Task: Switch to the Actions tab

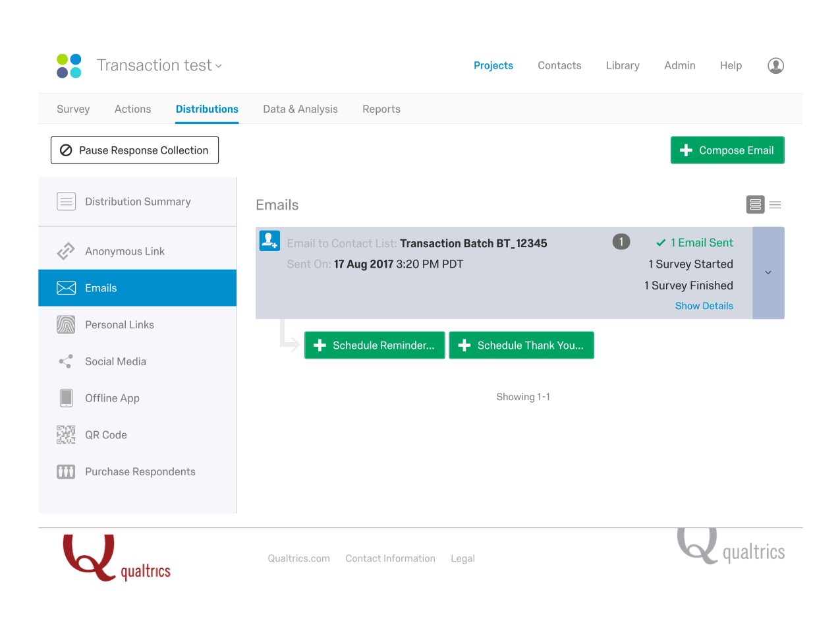Action: tap(132, 109)
